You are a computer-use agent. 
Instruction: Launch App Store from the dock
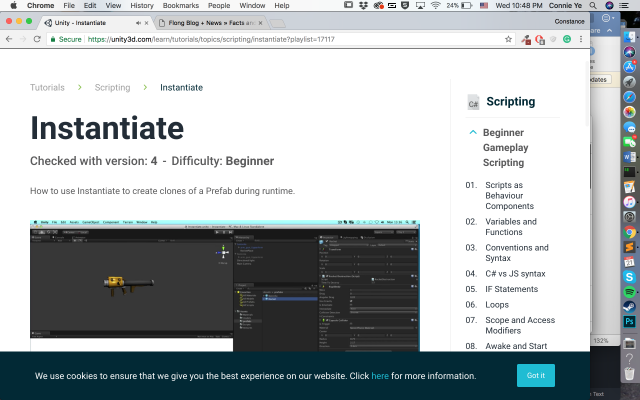coord(629,67)
